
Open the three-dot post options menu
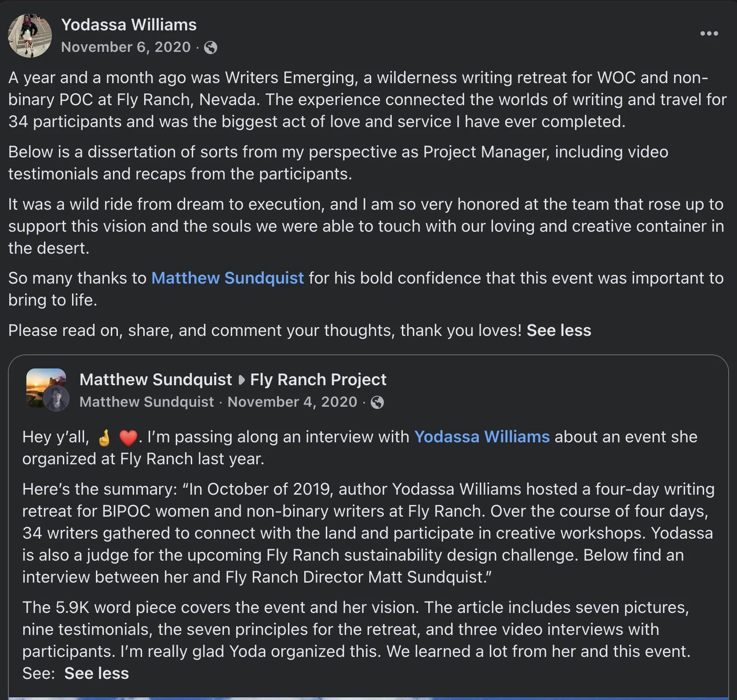[x=709, y=33]
